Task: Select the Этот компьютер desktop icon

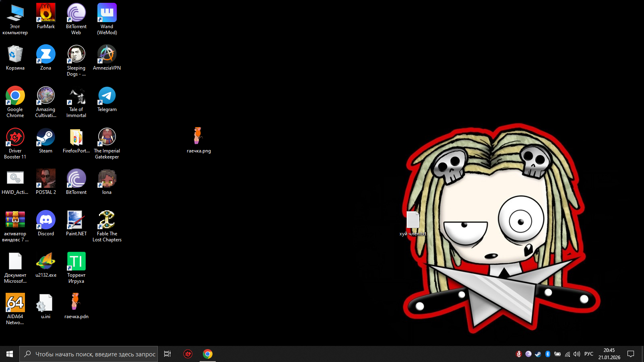Action: pos(15,19)
